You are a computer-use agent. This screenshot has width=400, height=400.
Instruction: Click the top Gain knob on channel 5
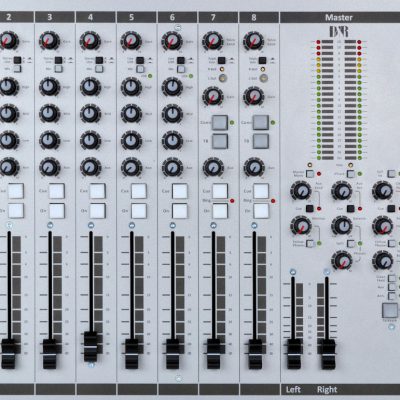coord(131,41)
